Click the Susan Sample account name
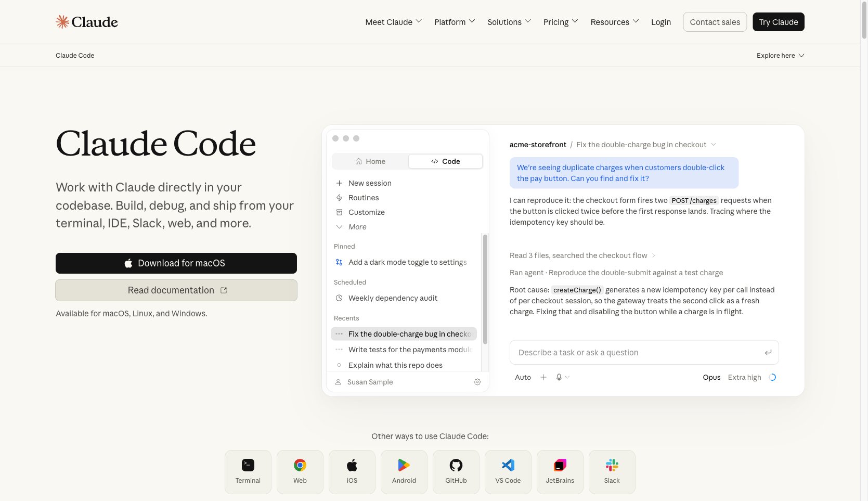This screenshot has width=868, height=501. coord(370,382)
